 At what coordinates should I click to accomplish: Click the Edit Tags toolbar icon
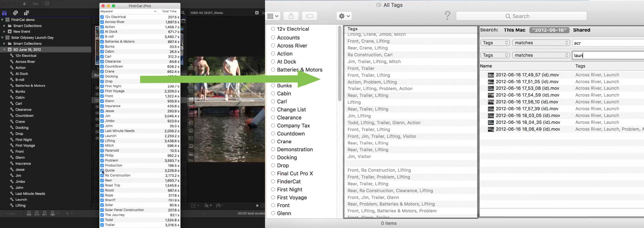click(x=310, y=16)
